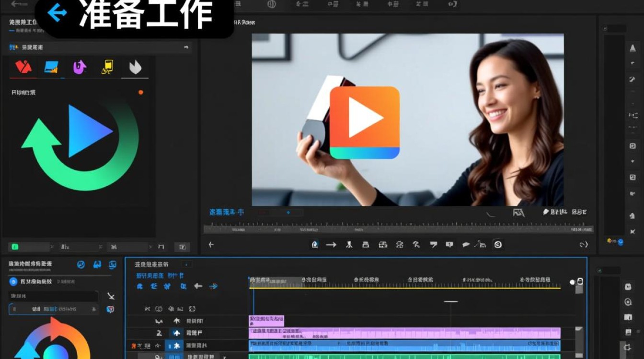The image size is (644, 359).
Task: Click the orange play icon in preview
Action: click(x=365, y=123)
